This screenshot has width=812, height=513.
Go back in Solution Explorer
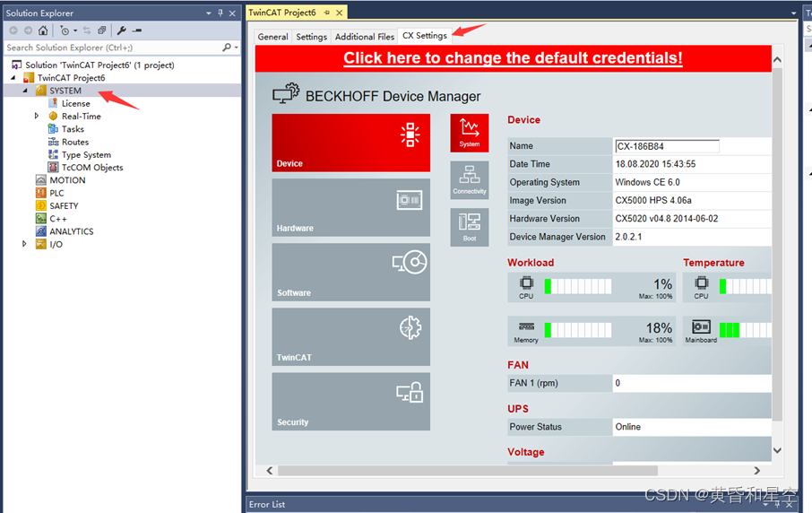coord(13,30)
